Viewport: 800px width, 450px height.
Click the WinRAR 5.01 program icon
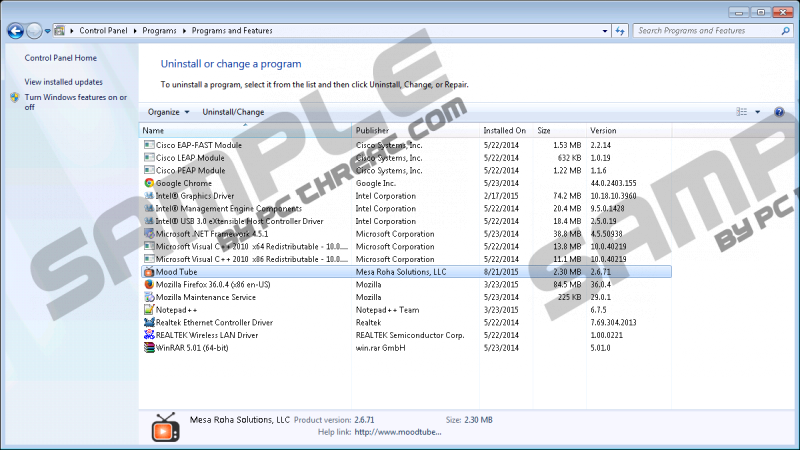(149, 348)
